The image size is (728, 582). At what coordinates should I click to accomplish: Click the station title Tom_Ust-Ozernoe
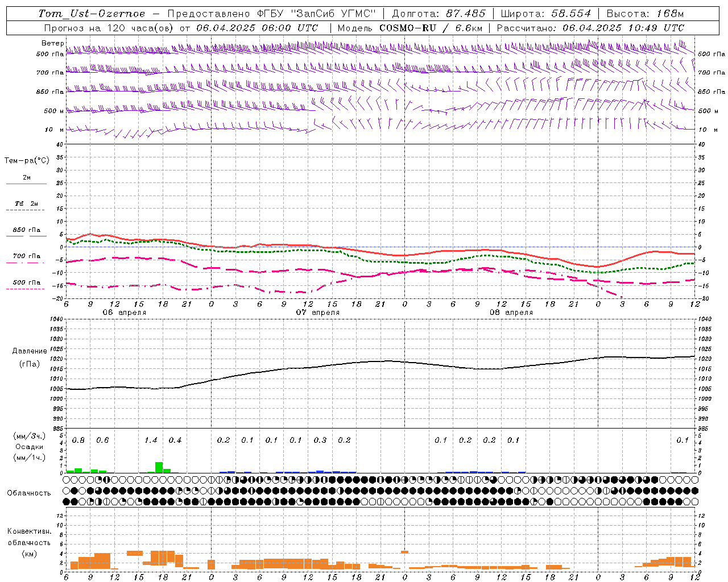pos(92,14)
